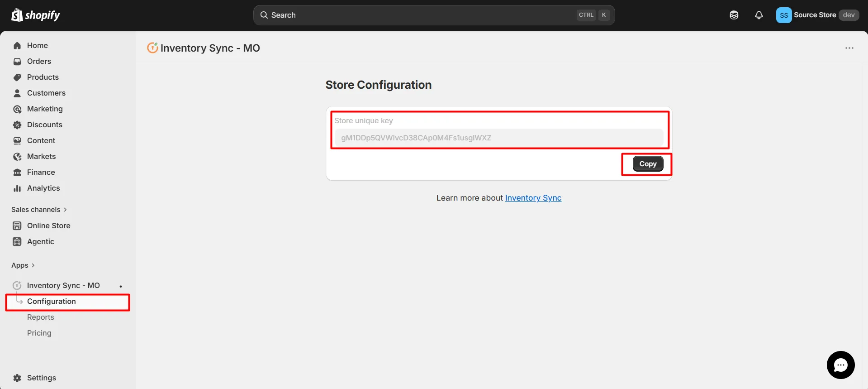This screenshot has width=868, height=389.
Task: Open the Marketing target icon
Action: tap(17, 109)
